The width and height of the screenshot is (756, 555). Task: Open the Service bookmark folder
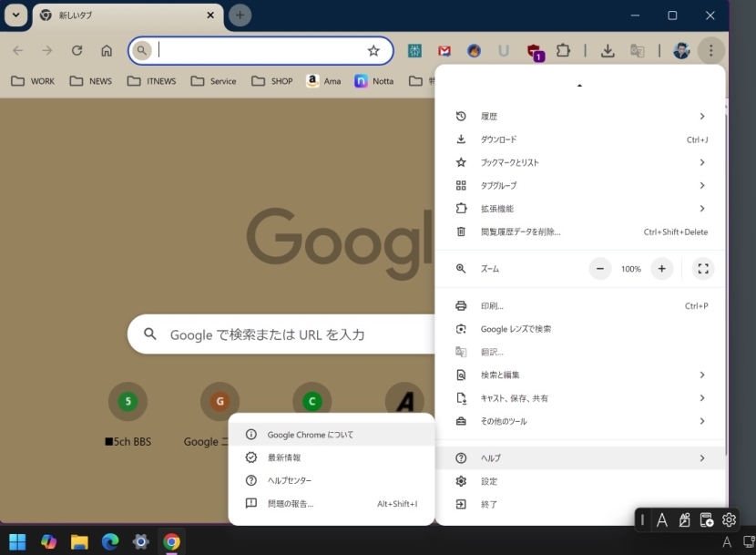coord(213,81)
